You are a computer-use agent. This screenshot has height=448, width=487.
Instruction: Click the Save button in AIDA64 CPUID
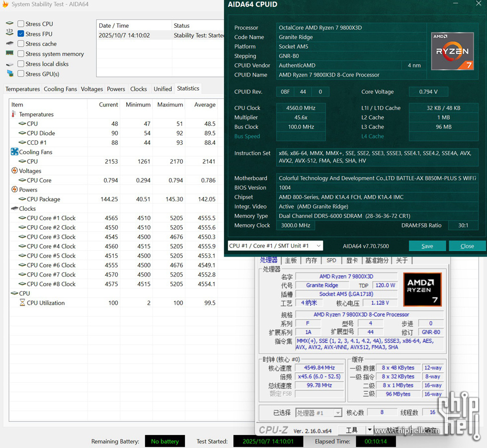(x=427, y=246)
